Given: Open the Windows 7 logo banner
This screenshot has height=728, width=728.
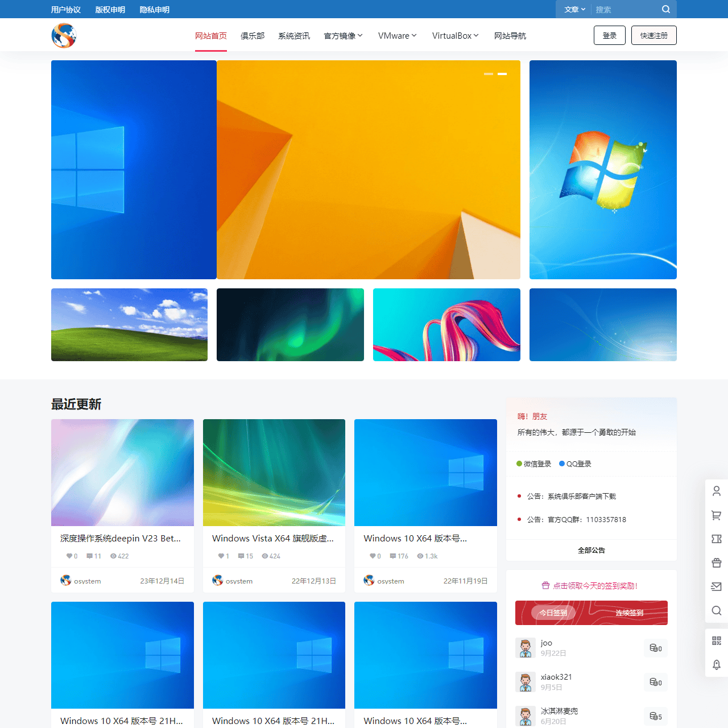Looking at the screenshot, I should [x=603, y=169].
